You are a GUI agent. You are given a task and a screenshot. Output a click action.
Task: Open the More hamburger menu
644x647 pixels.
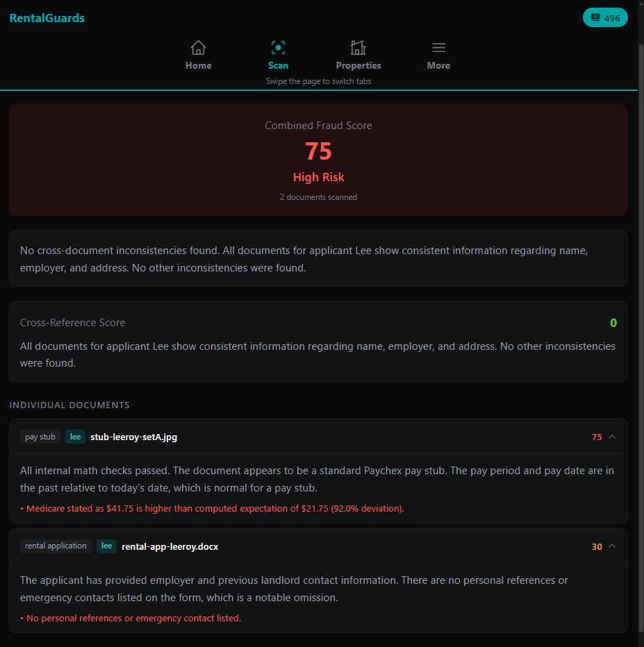point(438,47)
